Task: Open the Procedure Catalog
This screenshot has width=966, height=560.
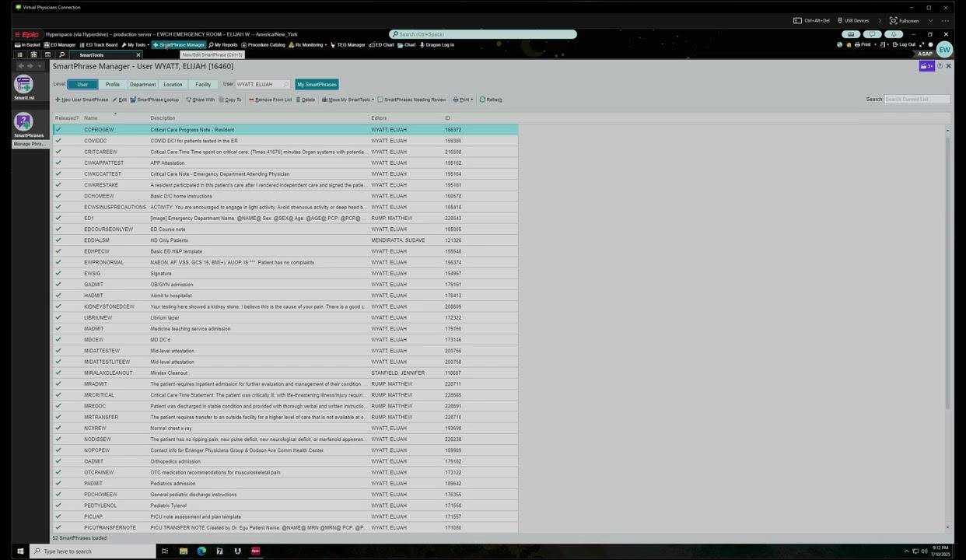Action: click(264, 45)
